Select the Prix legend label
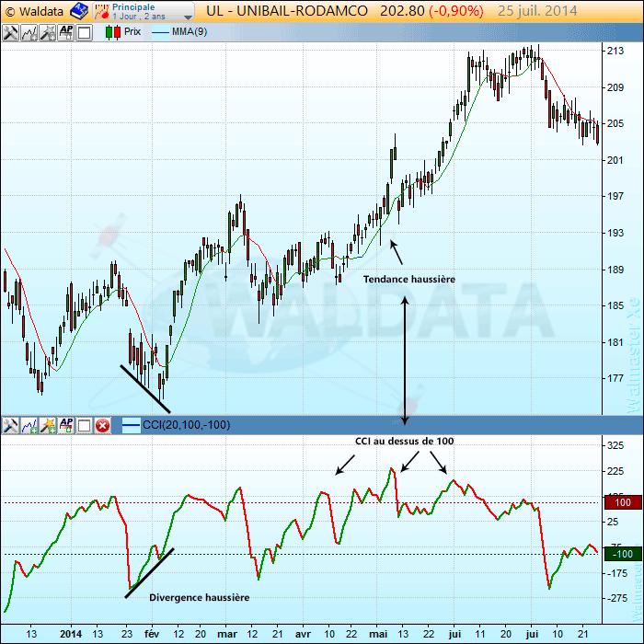 point(132,31)
